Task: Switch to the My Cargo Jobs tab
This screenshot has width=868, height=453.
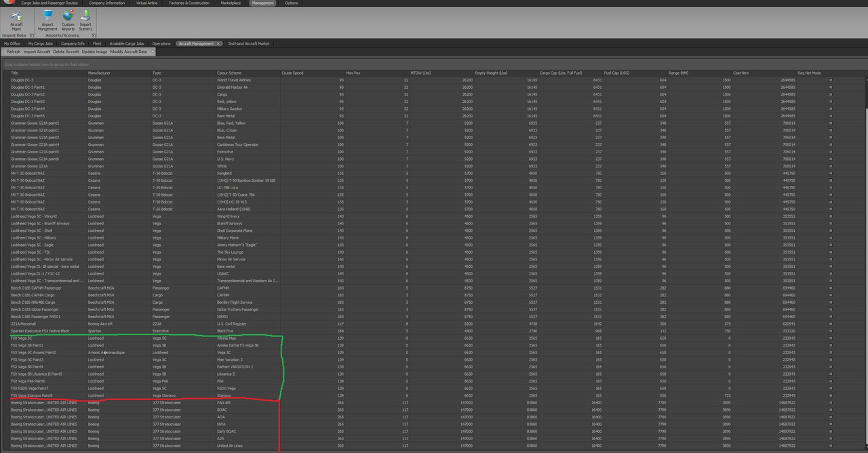Action: [40, 43]
